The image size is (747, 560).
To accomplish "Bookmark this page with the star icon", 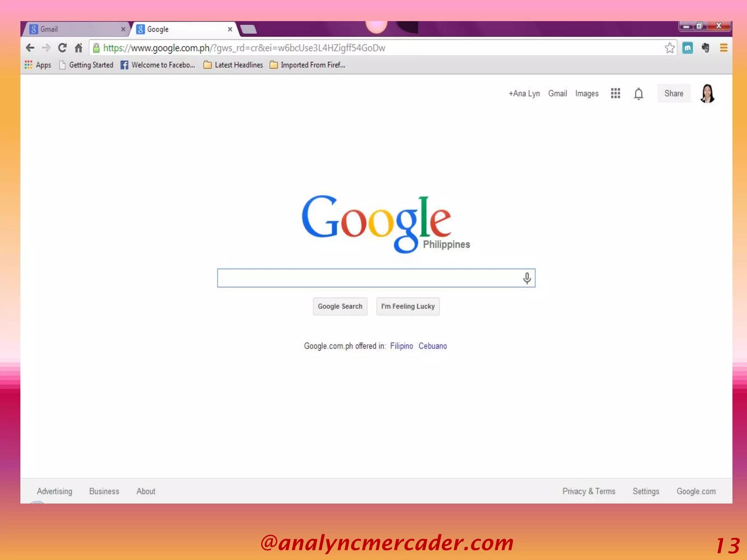I will pyautogui.click(x=670, y=48).
